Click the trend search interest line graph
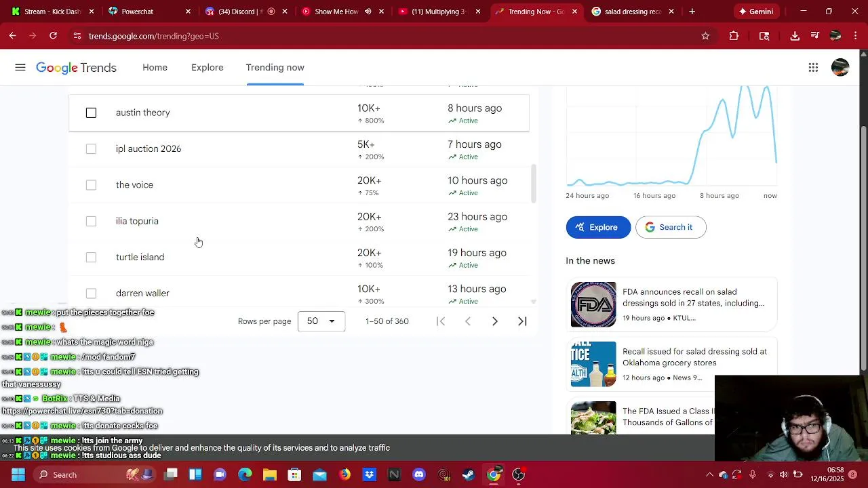 pos(671,136)
